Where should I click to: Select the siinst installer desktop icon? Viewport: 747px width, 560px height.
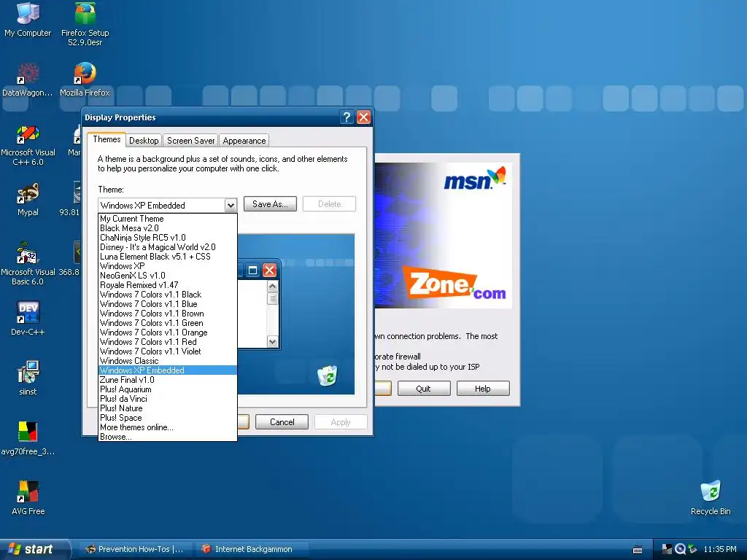click(28, 378)
